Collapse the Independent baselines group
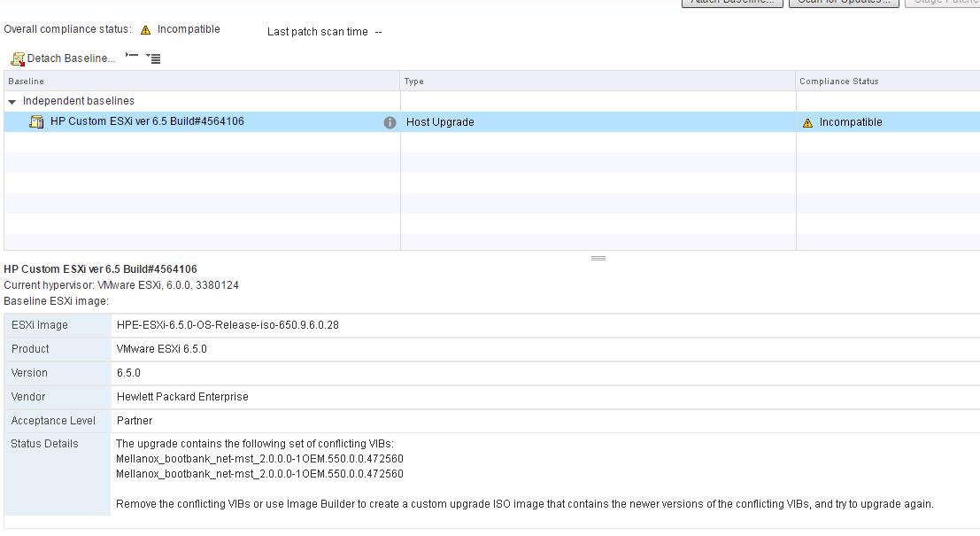Image resolution: width=980 pixels, height=536 pixels. (x=12, y=102)
